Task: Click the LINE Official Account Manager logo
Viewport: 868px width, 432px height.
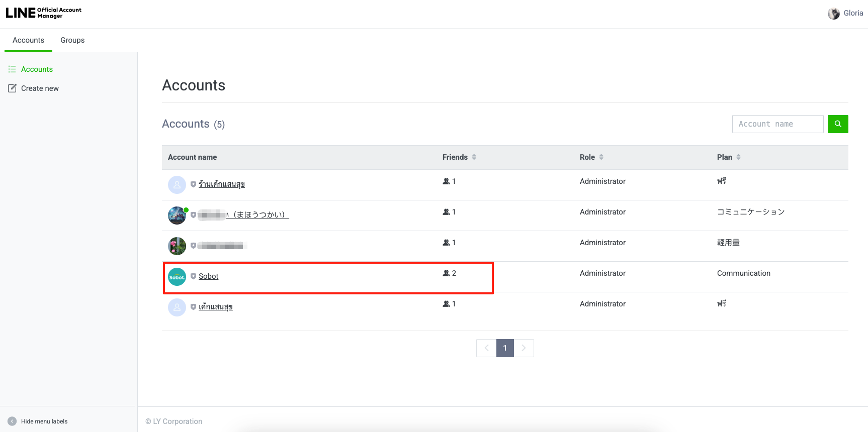Action: [43, 13]
